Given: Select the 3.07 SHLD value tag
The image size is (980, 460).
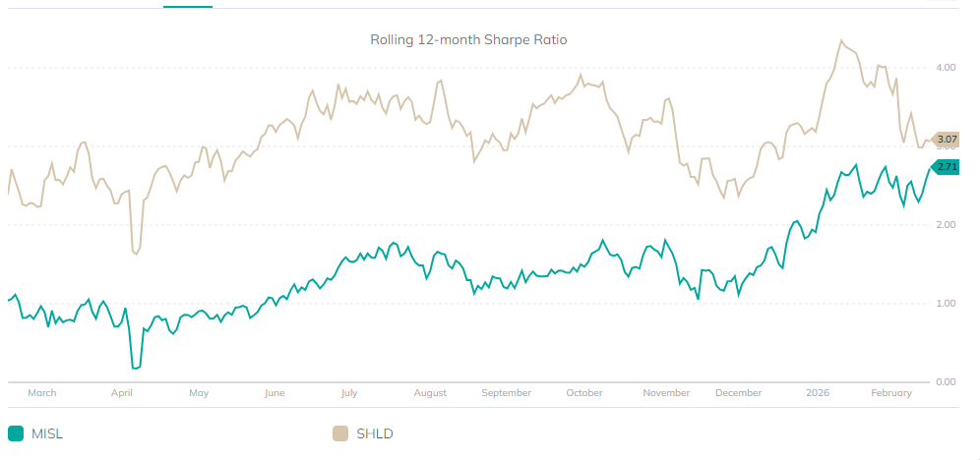Looking at the screenshot, I should pyautogui.click(x=948, y=140).
